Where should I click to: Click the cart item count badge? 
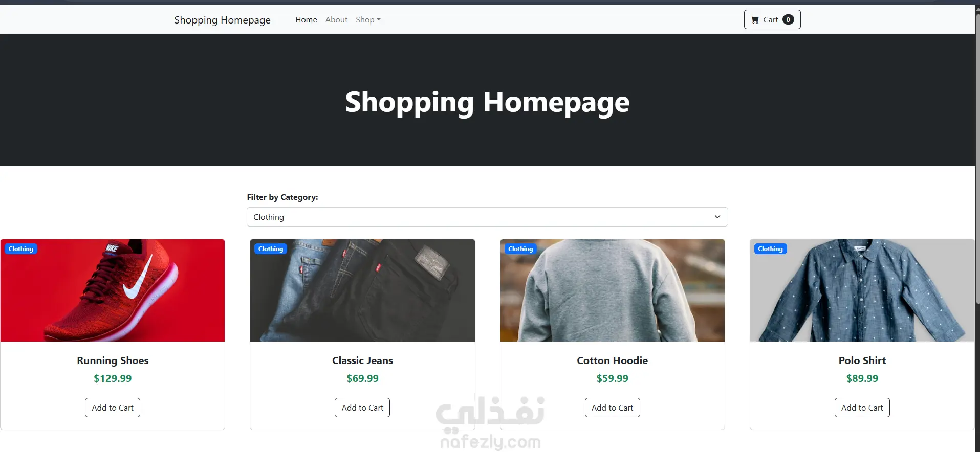(788, 20)
